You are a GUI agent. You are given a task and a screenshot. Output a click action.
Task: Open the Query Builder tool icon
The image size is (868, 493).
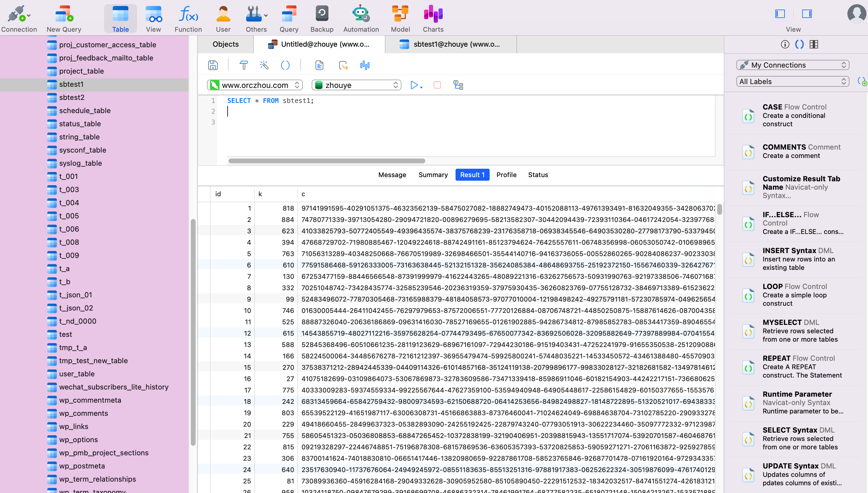[243, 65]
